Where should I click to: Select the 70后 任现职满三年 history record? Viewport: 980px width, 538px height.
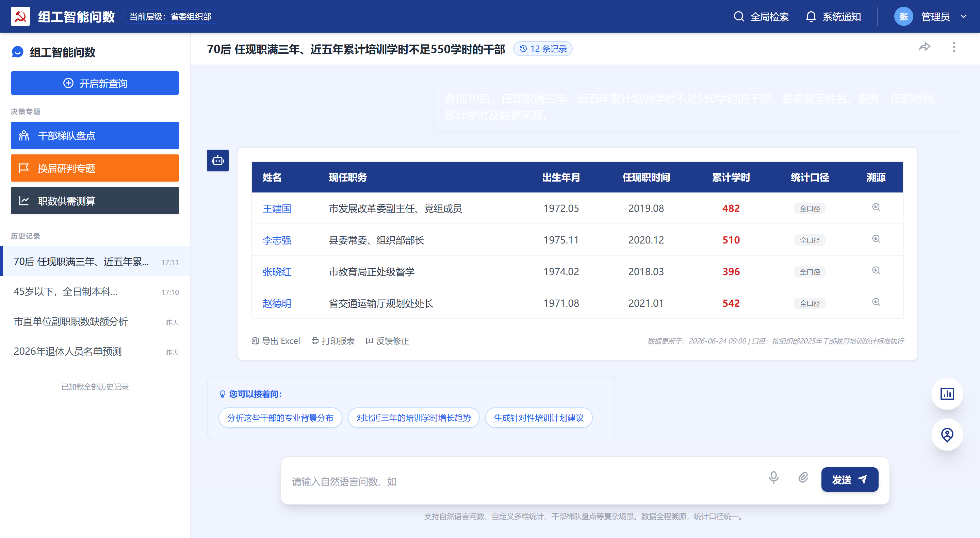95,262
